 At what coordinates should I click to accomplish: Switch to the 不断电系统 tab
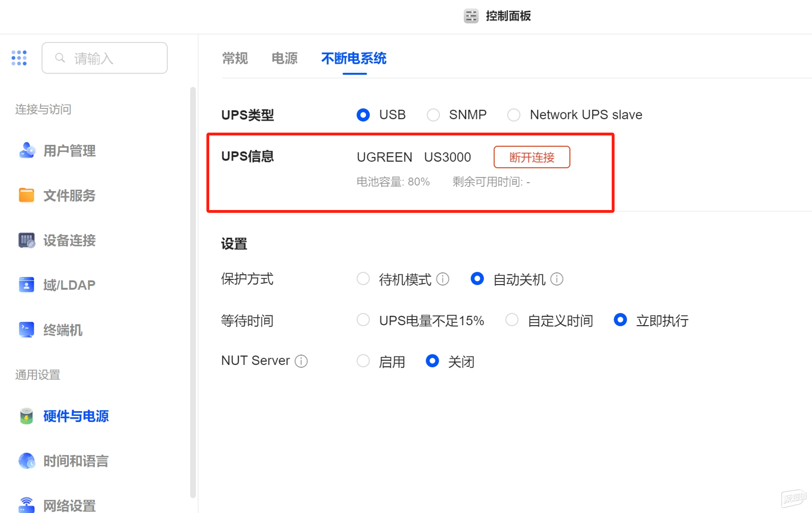click(354, 59)
